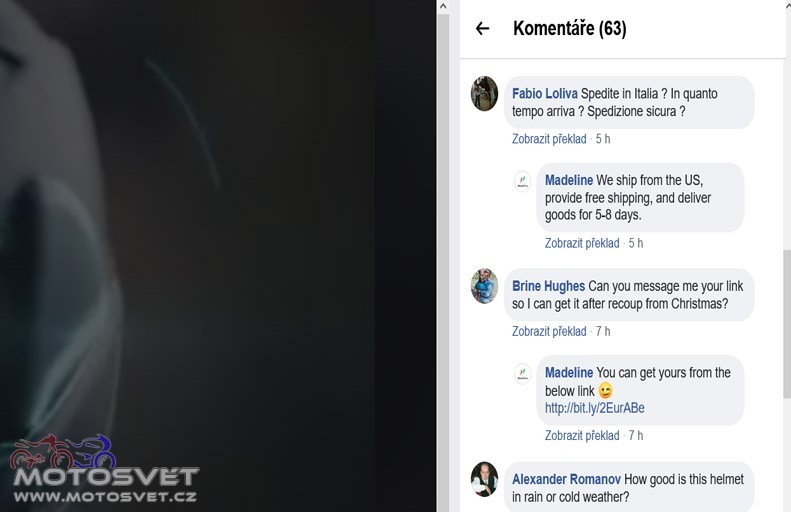Open the Fabio Loliva name link
The width and height of the screenshot is (791, 512).
pos(544,93)
